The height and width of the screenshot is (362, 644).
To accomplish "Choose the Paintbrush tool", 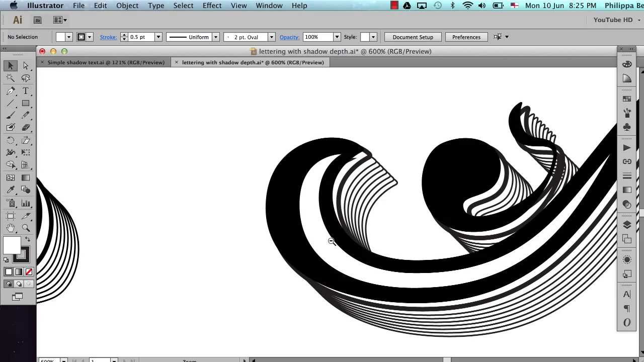I will click(x=11, y=115).
